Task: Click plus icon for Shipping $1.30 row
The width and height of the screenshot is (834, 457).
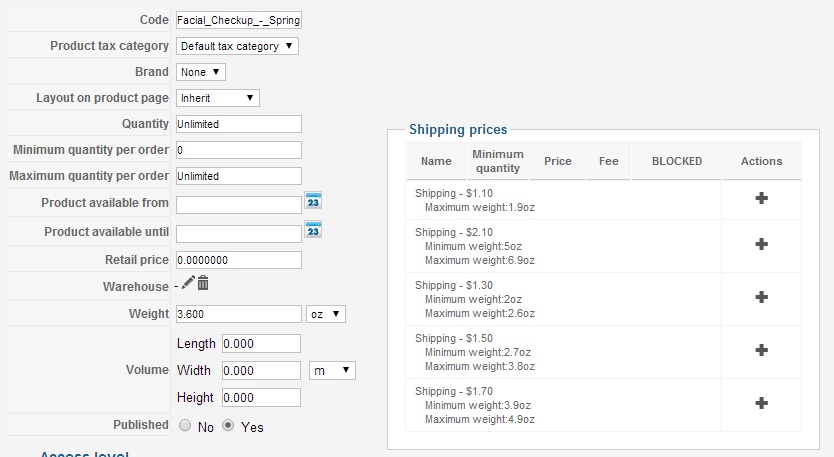Action: coord(761,297)
